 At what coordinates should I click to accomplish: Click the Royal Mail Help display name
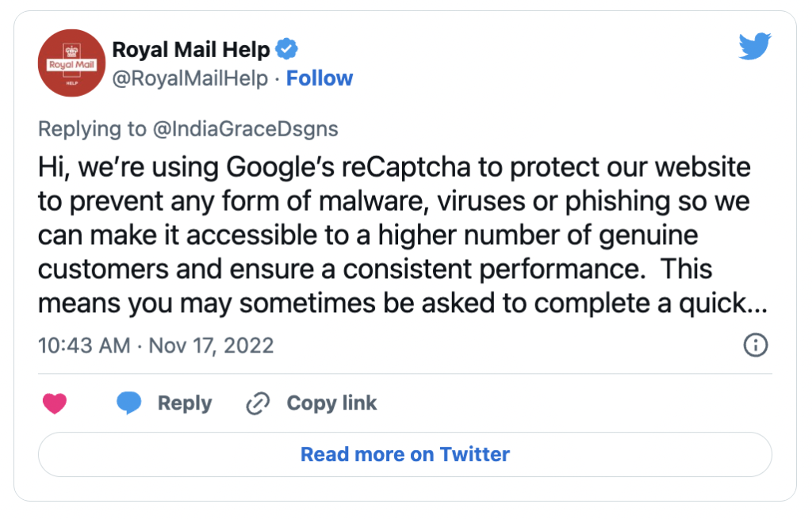[x=191, y=50]
